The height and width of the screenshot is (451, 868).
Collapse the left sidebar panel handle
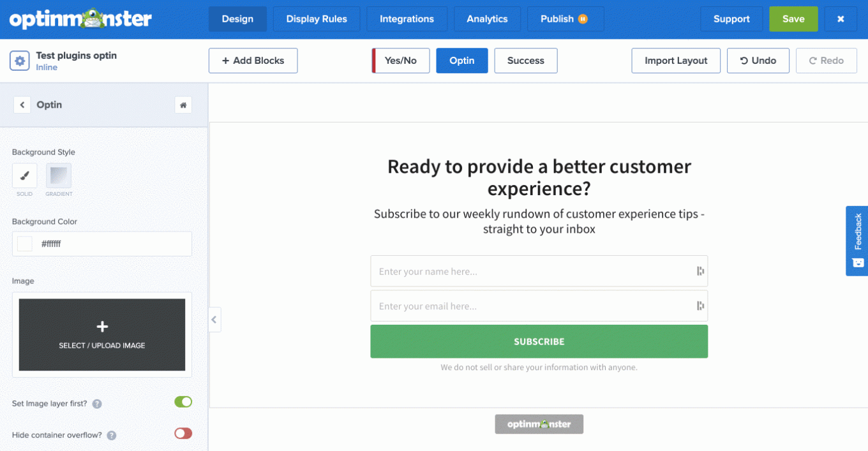tap(214, 320)
